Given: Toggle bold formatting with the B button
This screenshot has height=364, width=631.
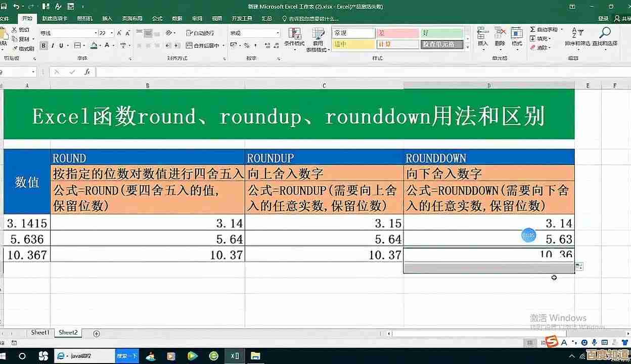Looking at the screenshot, I should tap(43, 44).
